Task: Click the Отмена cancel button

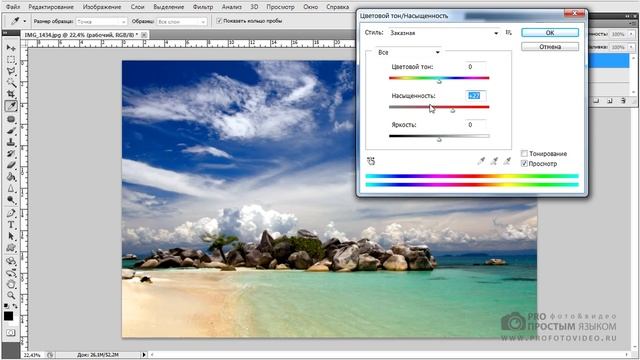Action: (x=550, y=47)
